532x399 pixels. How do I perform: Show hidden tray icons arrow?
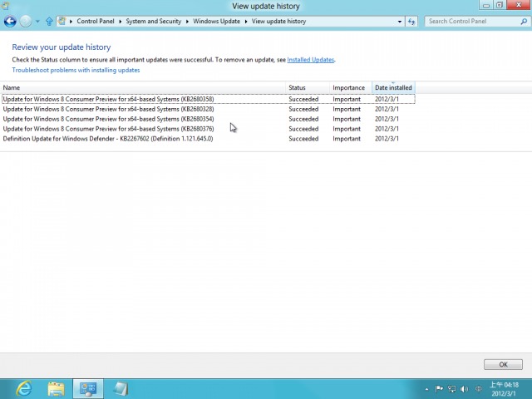[x=426, y=389]
